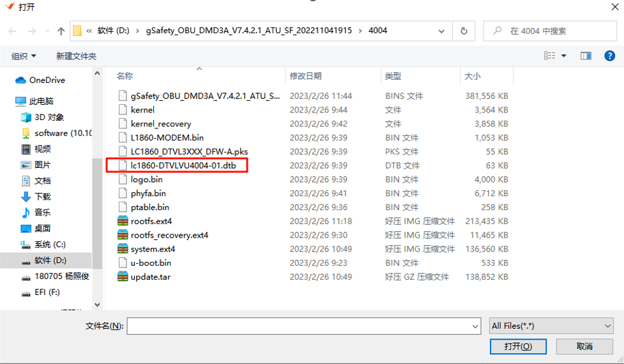Sort files by 修改日期 column header

coord(305,76)
